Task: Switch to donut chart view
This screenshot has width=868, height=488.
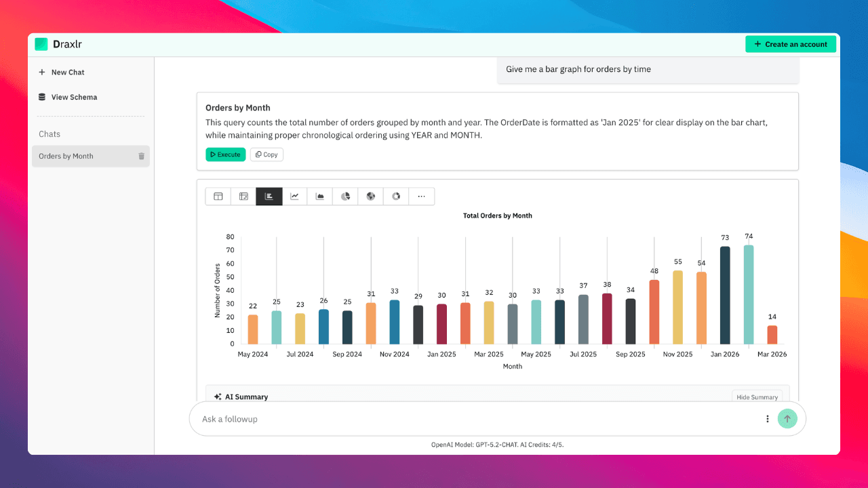Action: pos(396,197)
